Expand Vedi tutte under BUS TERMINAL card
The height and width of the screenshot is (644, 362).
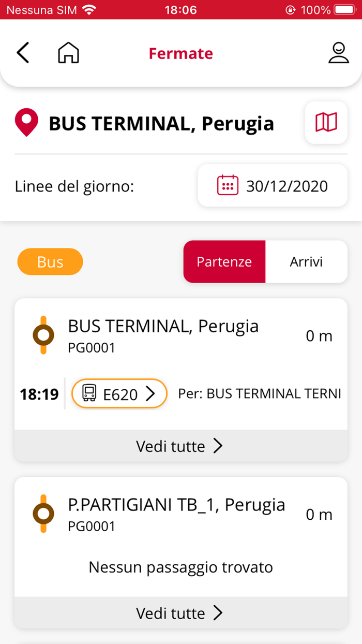tap(181, 446)
